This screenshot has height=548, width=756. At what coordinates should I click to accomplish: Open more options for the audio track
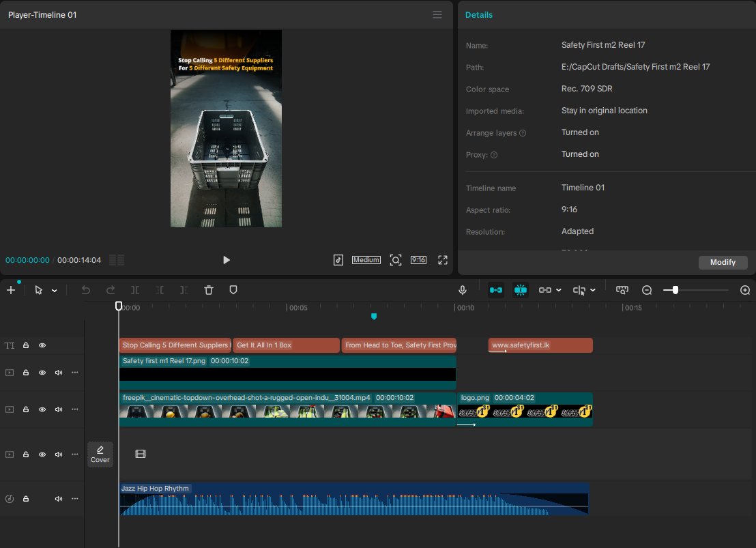click(75, 498)
